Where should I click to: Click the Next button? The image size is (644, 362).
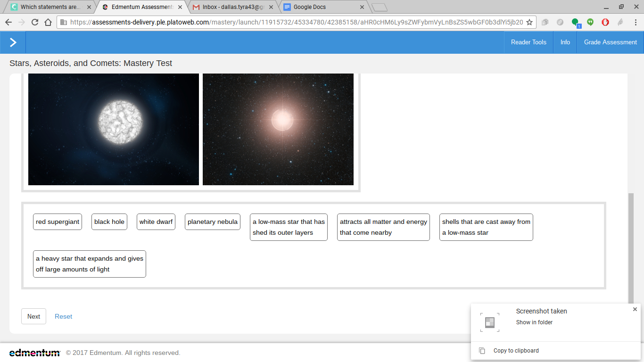click(33, 316)
